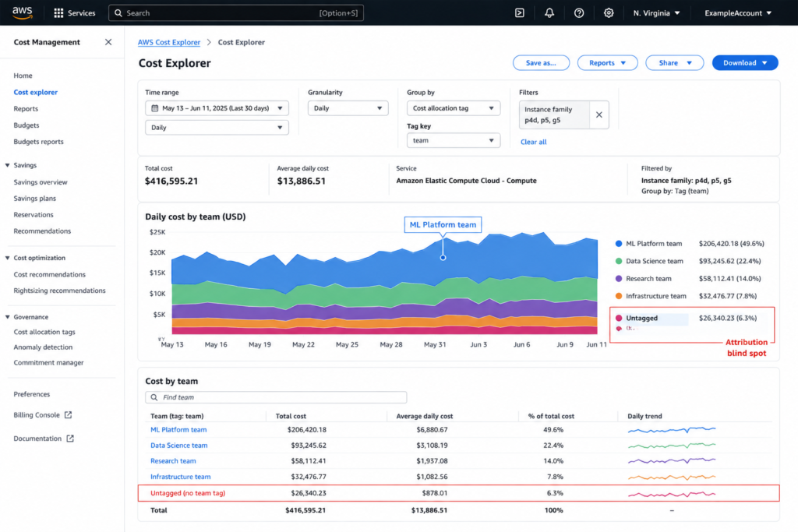Open Preferences in sidebar
This screenshot has width=798, height=532.
tap(31, 394)
